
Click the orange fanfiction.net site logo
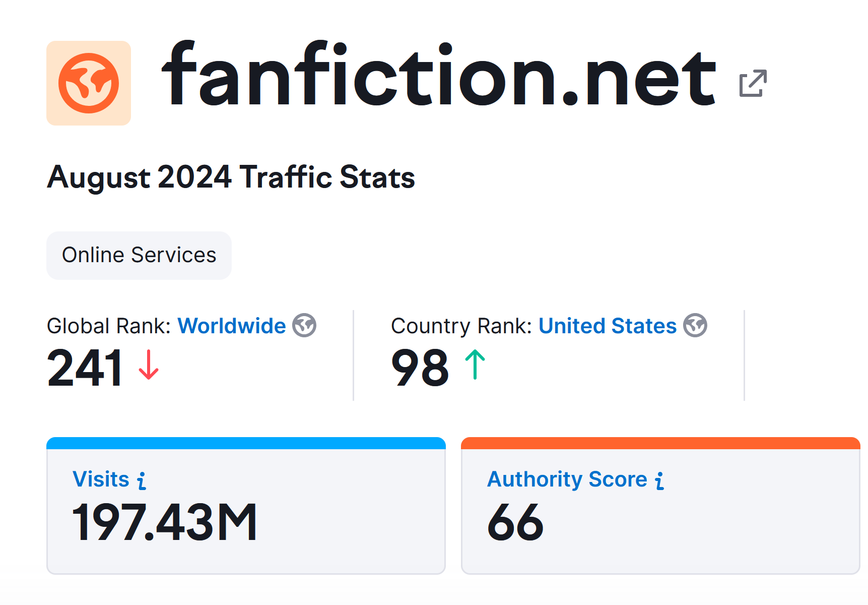click(89, 83)
